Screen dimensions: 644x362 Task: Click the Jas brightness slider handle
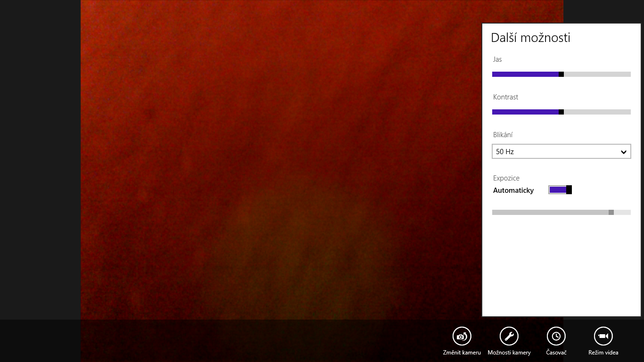tap(561, 74)
